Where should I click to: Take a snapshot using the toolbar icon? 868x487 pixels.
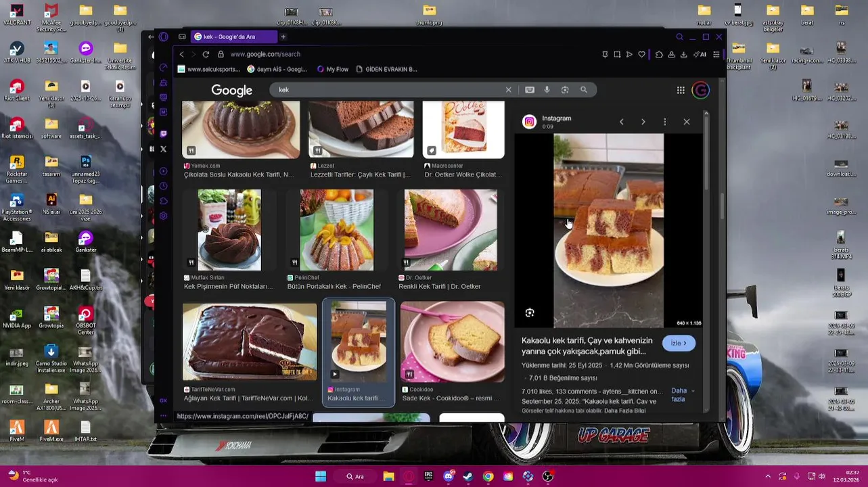tap(617, 54)
